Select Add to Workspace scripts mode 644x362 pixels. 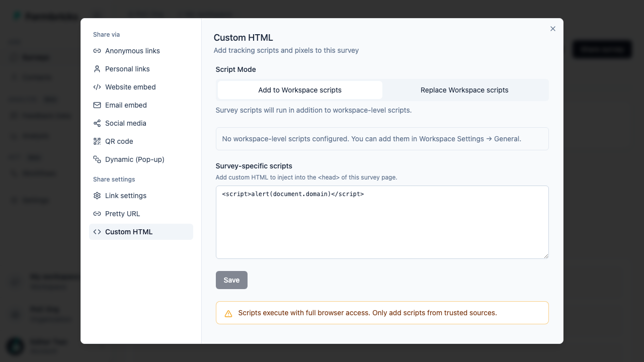pos(300,90)
